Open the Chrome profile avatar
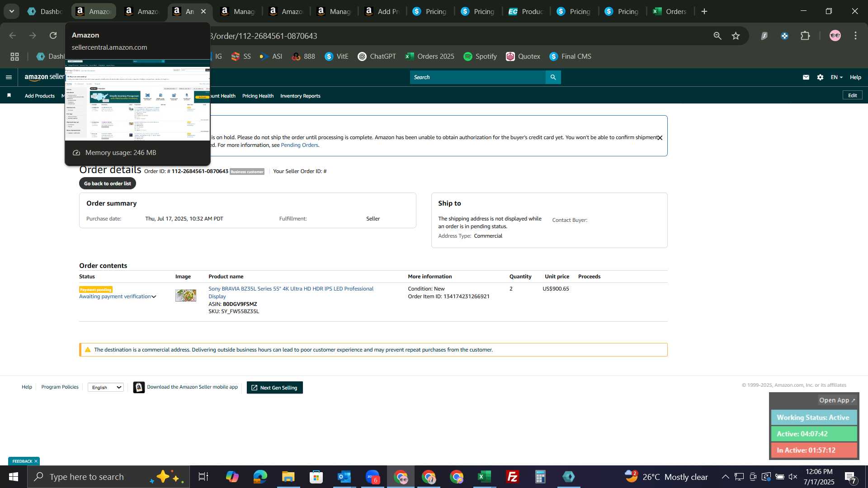This screenshot has width=868, height=488. click(x=835, y=36)
